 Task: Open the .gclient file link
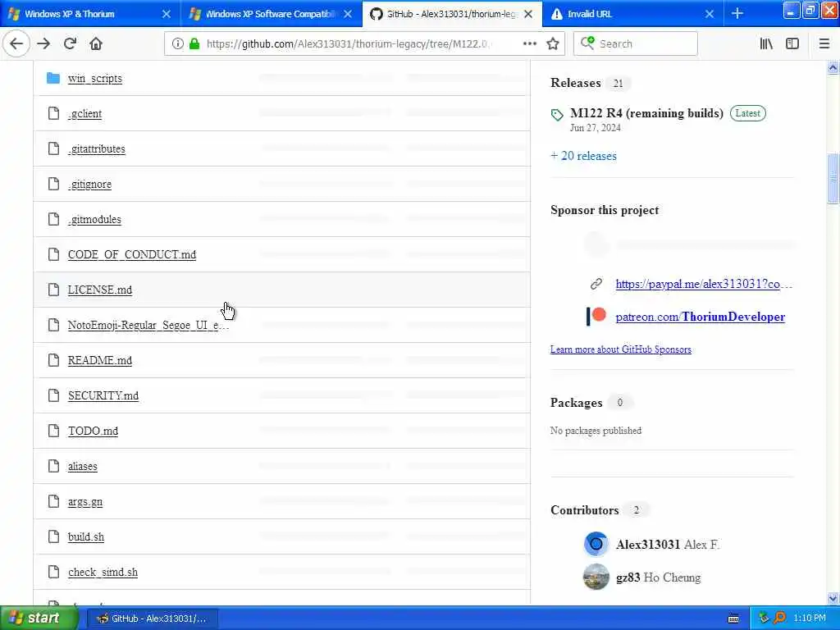[x=84, y=113]
